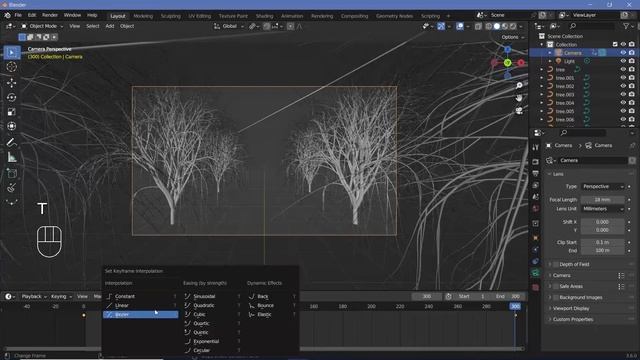Toggle camera view icon in viewport
The width and height of the screenshot is (640, 360).
(519, 111)
